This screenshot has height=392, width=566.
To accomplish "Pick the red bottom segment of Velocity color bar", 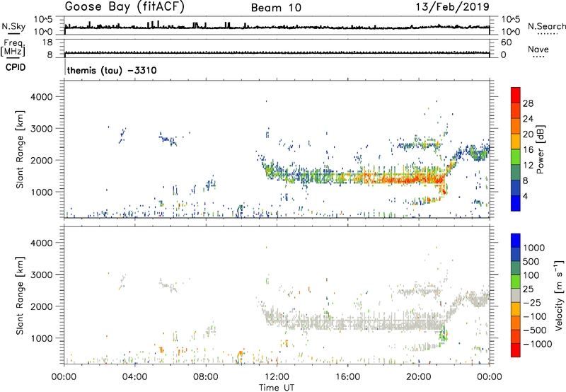I will click(x=516, y=350).
